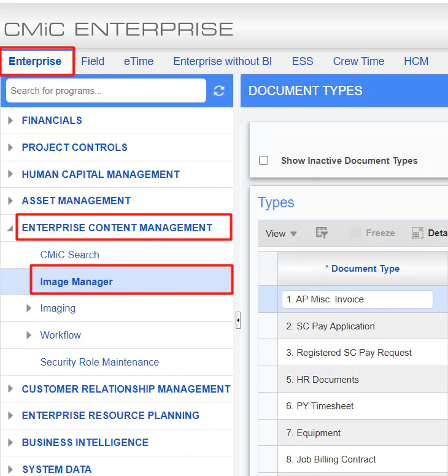This screenshot has width=448, height=476.
Task: Click the PROJECT CONTROLS module label
Action: coord(74,148)
